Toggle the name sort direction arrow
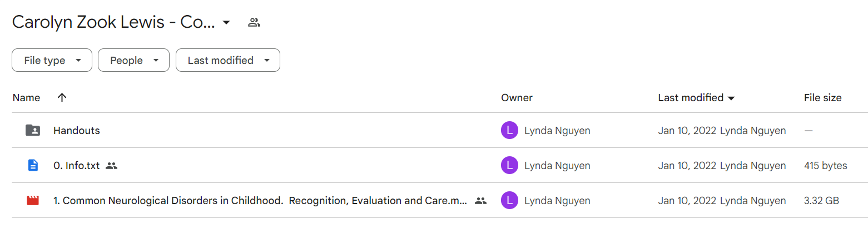868x233 pixels. 62,97
